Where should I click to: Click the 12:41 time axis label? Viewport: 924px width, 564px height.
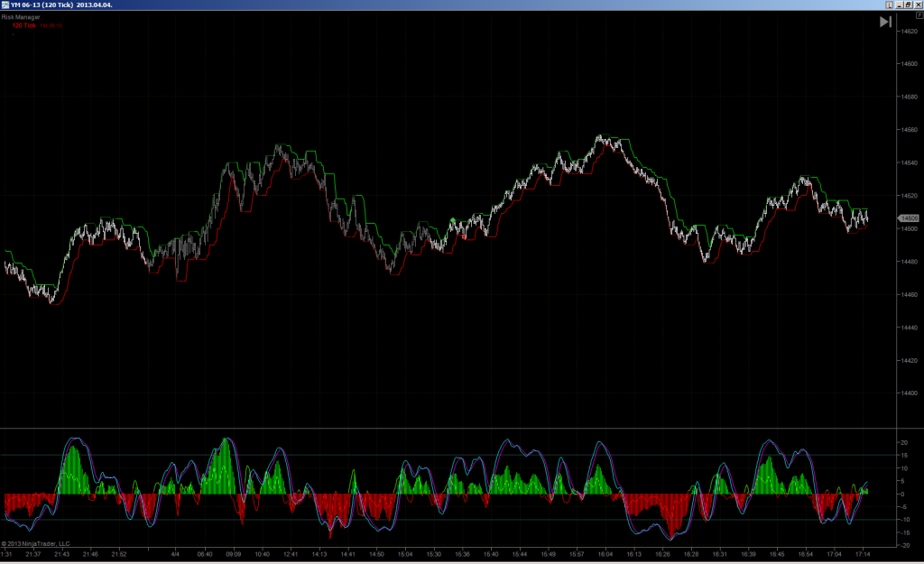point(291,554)
